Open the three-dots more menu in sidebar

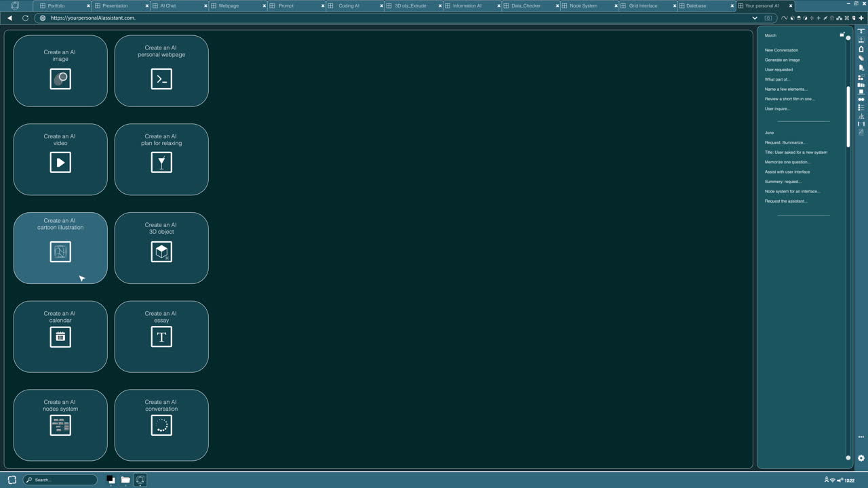click(x=861, y=437)
